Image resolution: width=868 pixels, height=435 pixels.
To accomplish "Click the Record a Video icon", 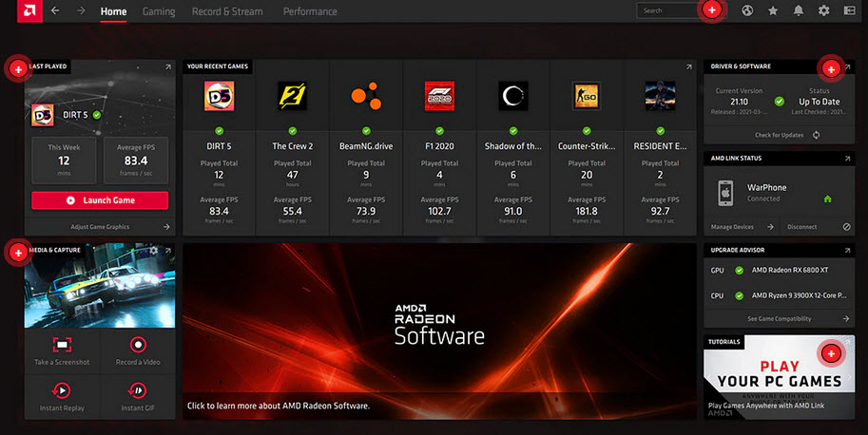I will point(138,345).
